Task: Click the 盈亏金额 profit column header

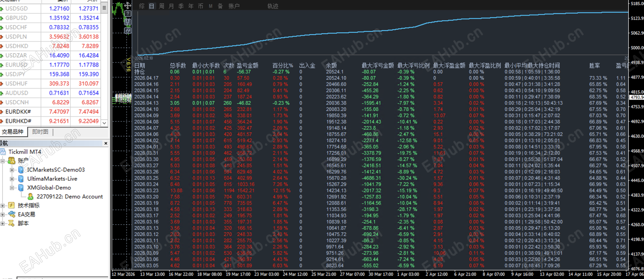Action: [248, 65]
